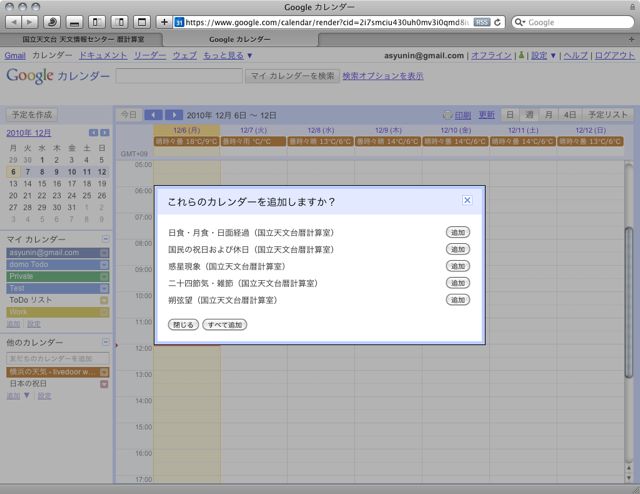Toggle 横浜の天気 livedoor calendar visibility
This screenshot has width=640, height=494.
coord(53,372)
